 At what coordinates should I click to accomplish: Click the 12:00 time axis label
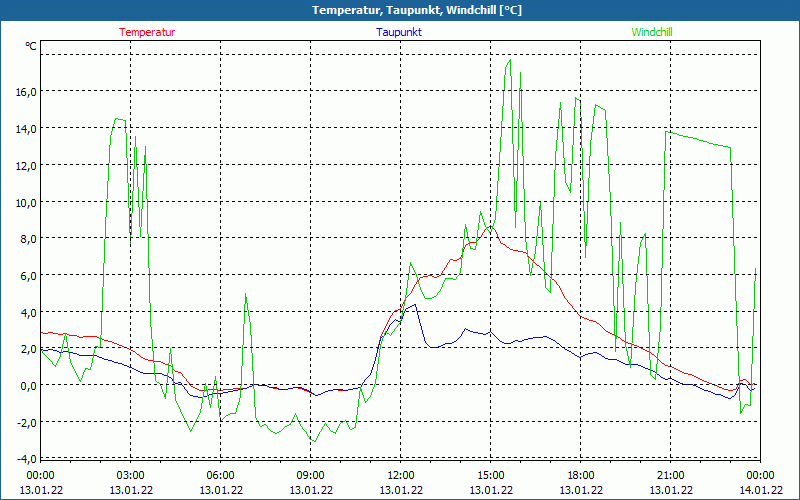click(x=401, y=475)
